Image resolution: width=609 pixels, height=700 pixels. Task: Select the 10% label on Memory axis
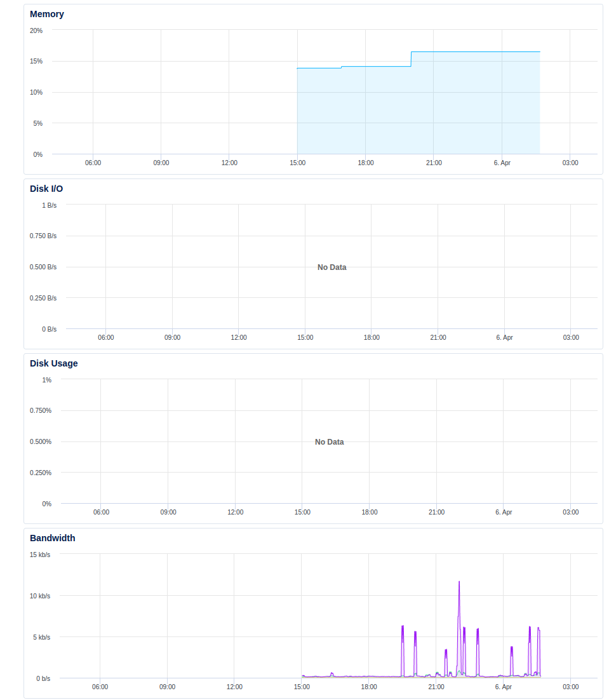click(36, 92)
